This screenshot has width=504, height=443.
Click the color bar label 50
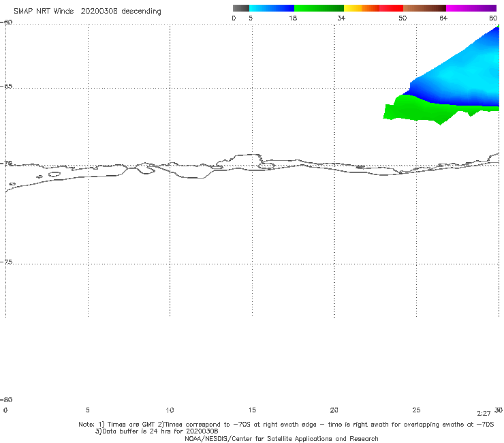(x=403, y=18)
